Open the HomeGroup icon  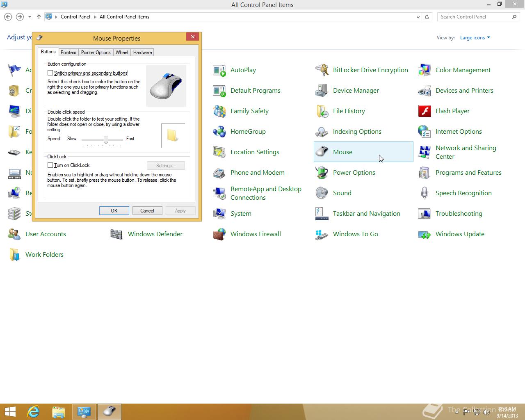point(219,132)
